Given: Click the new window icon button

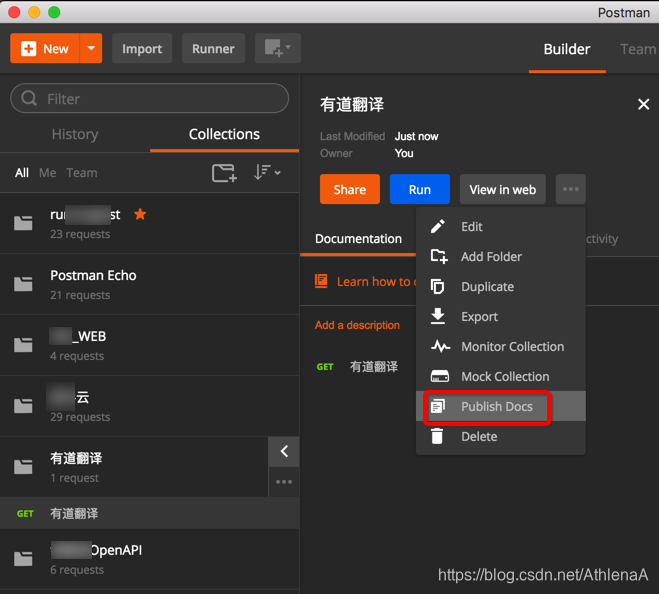Looking at the screenshot, I should (x=277, y=48).
